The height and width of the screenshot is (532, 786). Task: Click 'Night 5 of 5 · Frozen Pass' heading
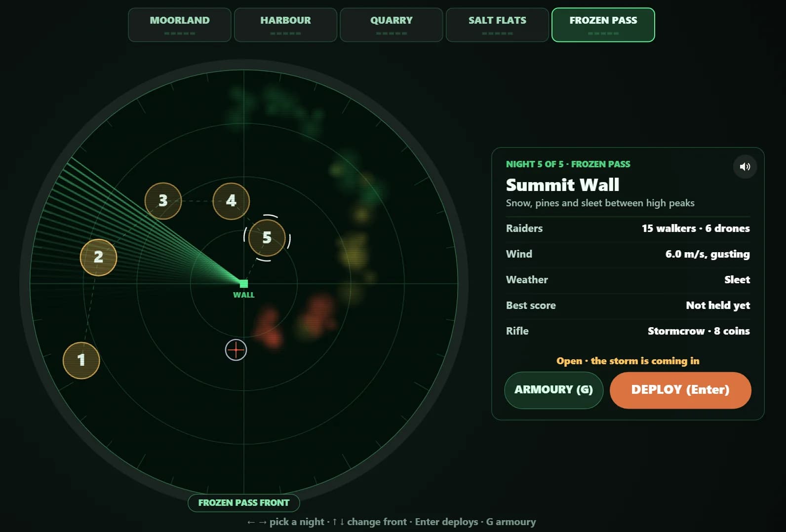point(568,164)
